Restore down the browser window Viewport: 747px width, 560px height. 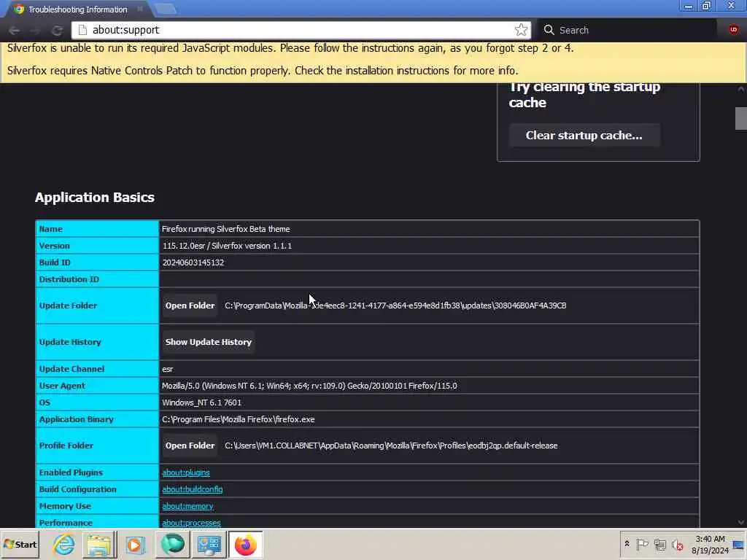click(x=706, y=6)
